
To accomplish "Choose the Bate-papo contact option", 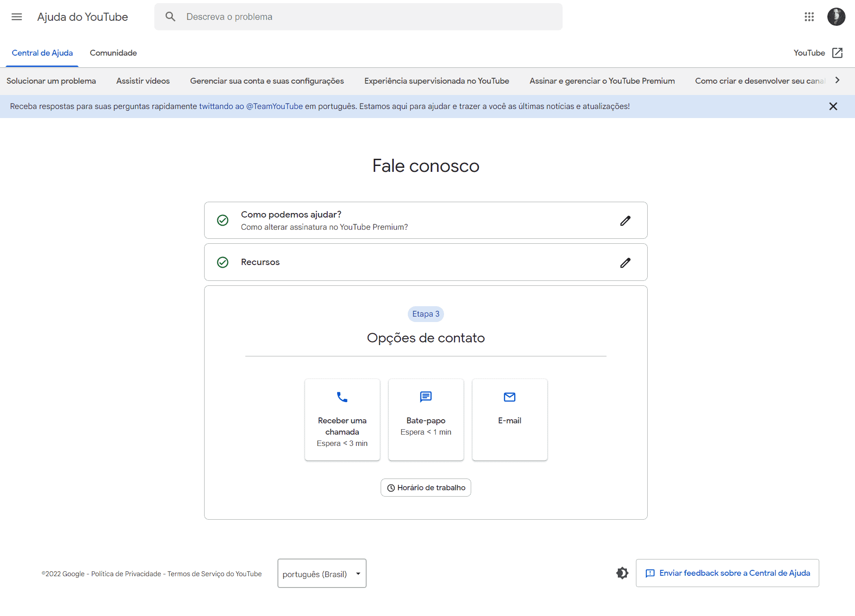I will (426, 420).
